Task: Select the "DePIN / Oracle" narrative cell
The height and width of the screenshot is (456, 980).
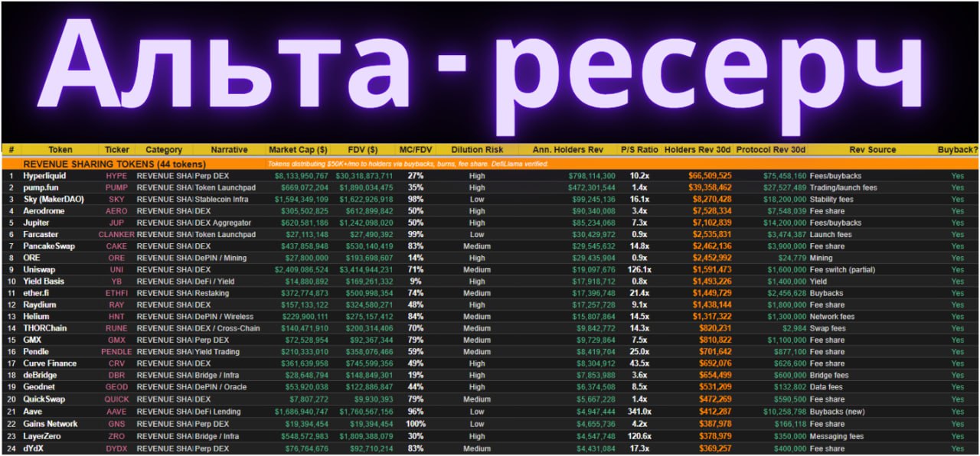Action: 222,387
